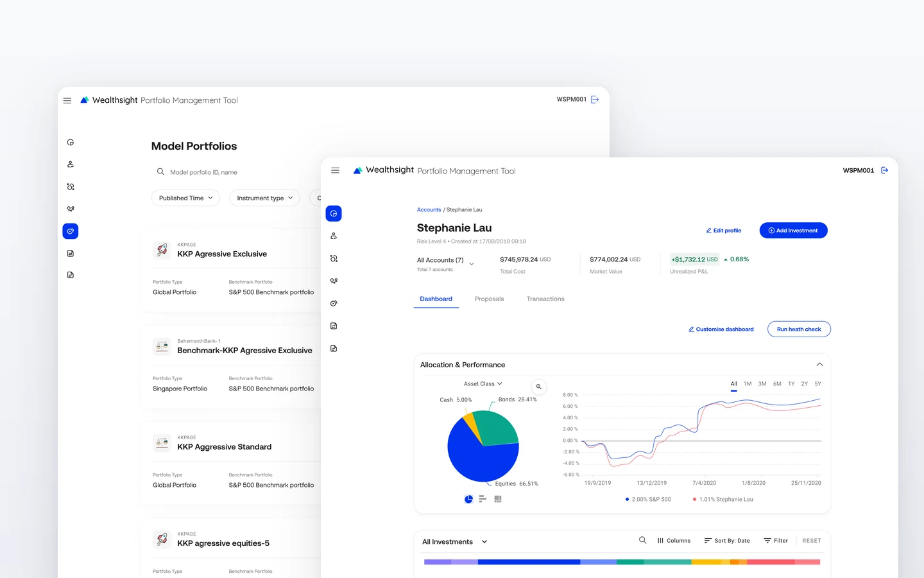The width and height of the screenshot is (924, 578).
Task: Select 3M time range
Action: pyautogui.click(x=762, y=384)
